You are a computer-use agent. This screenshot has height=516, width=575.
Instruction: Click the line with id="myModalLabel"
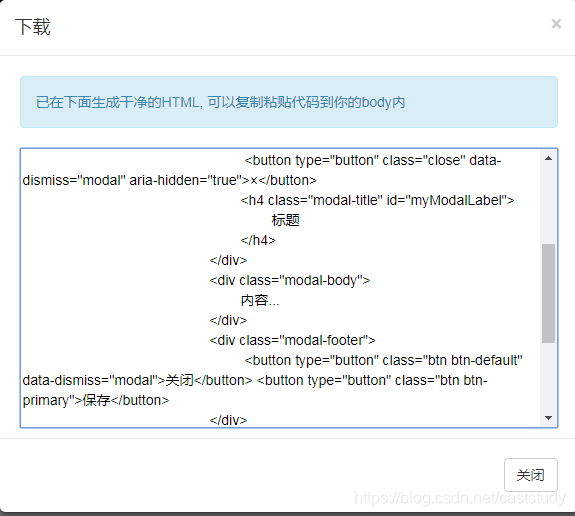click(377, 200)
